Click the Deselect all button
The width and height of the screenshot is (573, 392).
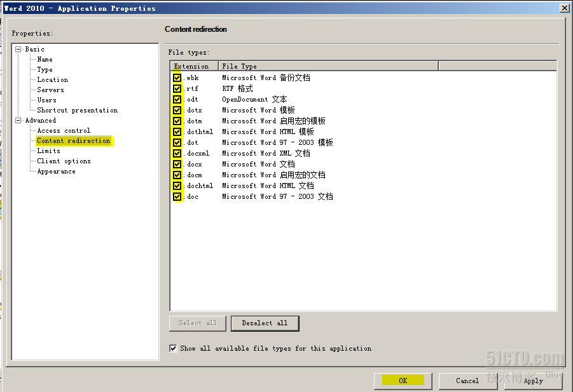pos(265,323)
